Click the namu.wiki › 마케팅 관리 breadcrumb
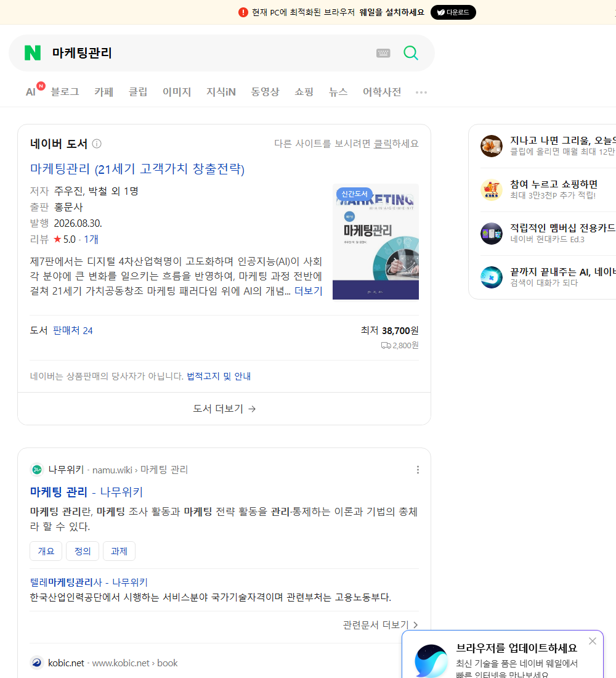This screenshot has width=616, height=678. 140,470
